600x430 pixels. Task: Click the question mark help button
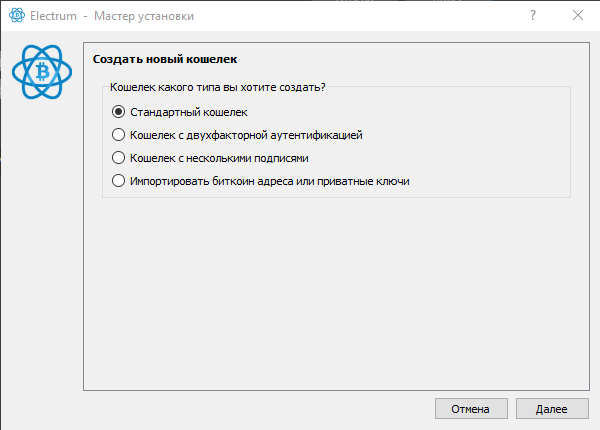tap(531, 16)
